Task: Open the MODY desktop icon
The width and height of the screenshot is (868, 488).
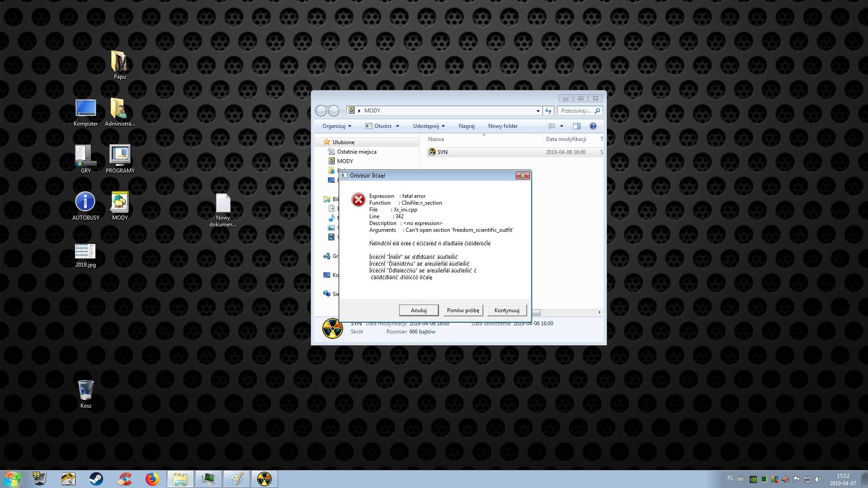Action: pyautogui.click(x=120, y=206)
